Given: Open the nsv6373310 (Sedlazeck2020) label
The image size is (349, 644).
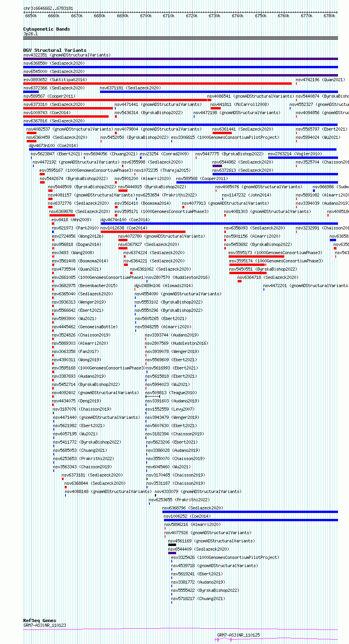Looking at the screenshot, I should point(54,104).
